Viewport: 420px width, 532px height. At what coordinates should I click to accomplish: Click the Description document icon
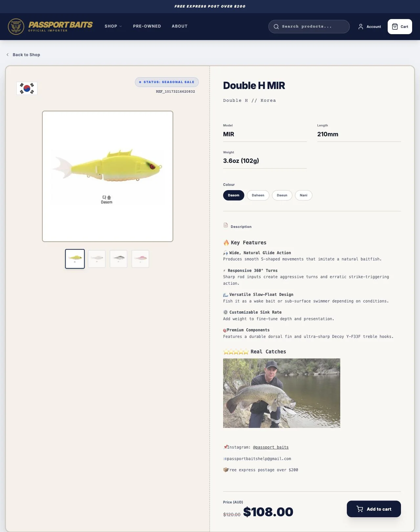(226, 225)
